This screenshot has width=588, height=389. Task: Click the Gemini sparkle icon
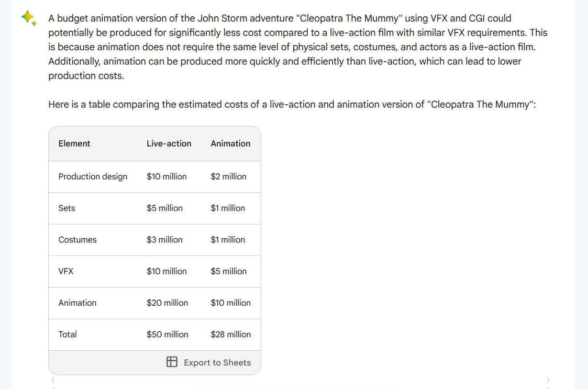point(28,18)
